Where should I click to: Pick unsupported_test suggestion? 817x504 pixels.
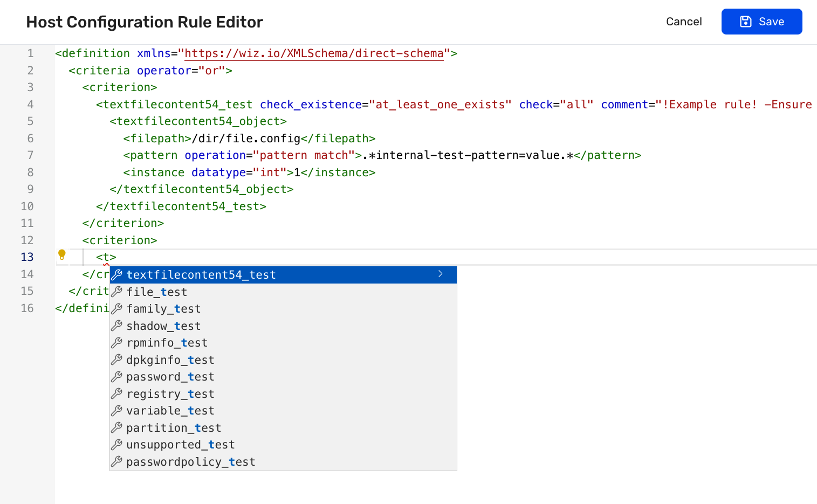coord(283,445)
